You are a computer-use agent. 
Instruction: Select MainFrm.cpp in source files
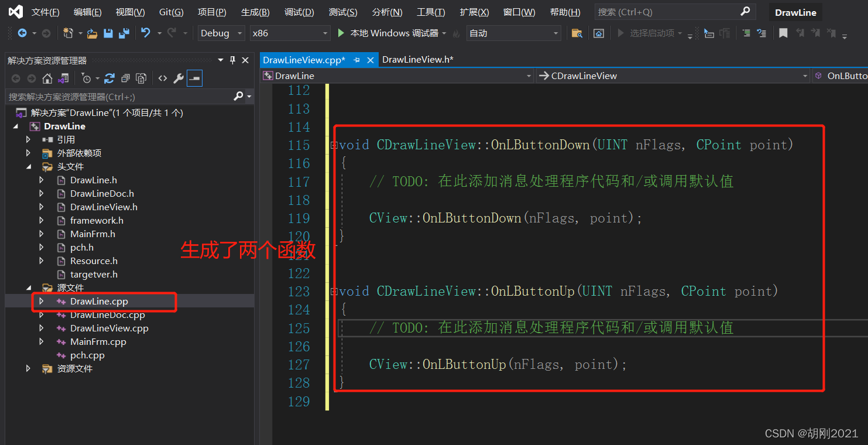pos(98,341)
